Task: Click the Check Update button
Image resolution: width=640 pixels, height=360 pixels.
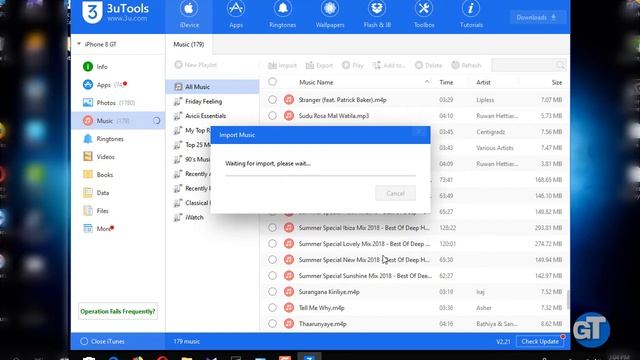Action: (540, 341)
